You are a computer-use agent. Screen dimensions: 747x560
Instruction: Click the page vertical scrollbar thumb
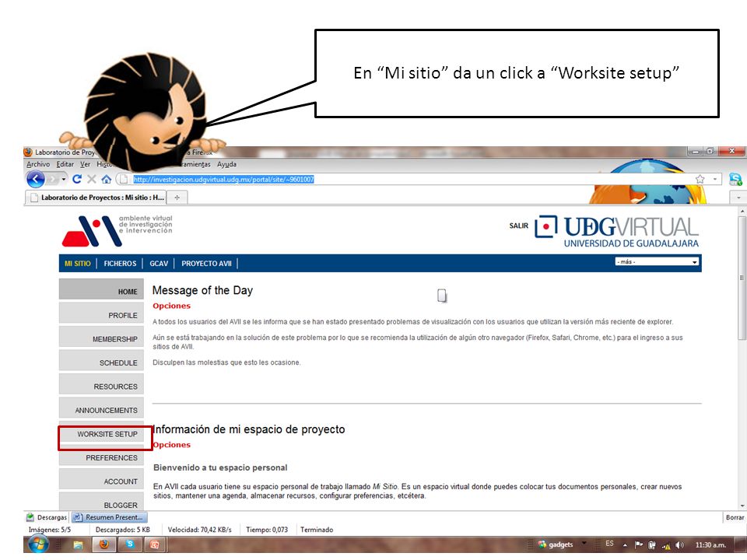742,277
